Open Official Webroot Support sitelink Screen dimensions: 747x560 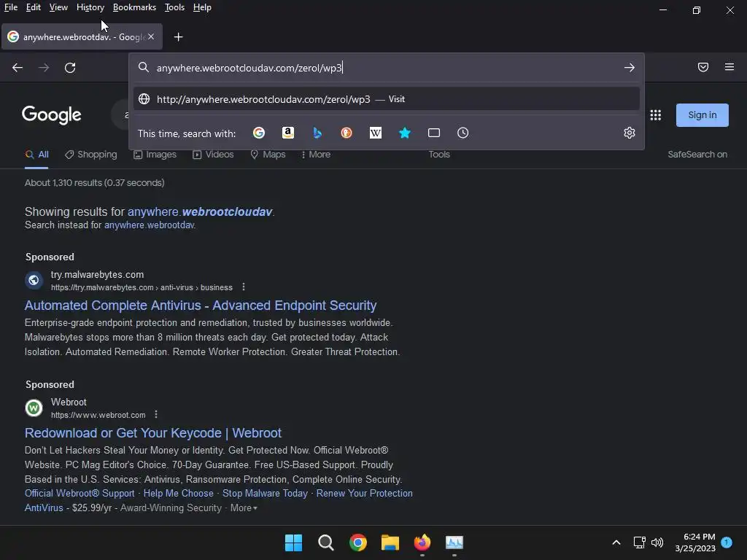coord(80,494)
